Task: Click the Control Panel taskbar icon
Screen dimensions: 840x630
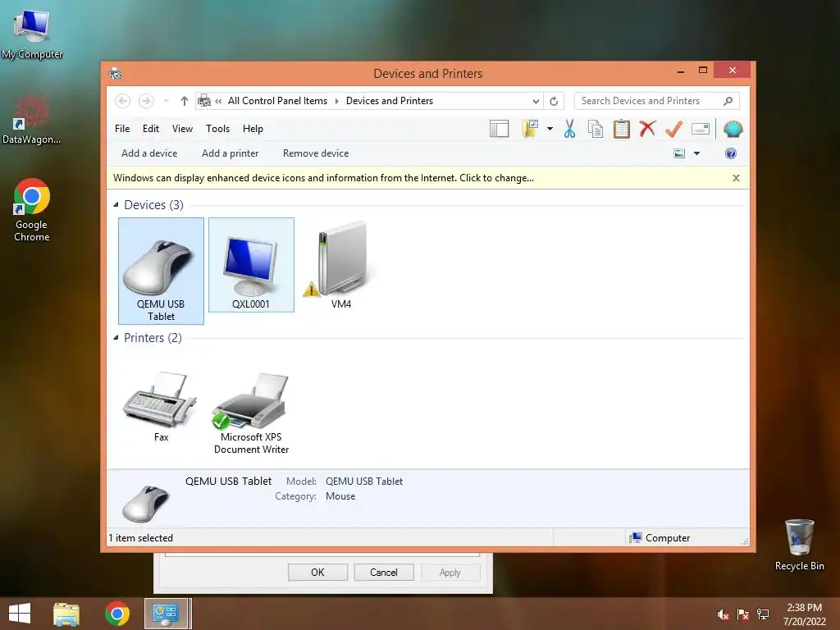Action: 166,614
